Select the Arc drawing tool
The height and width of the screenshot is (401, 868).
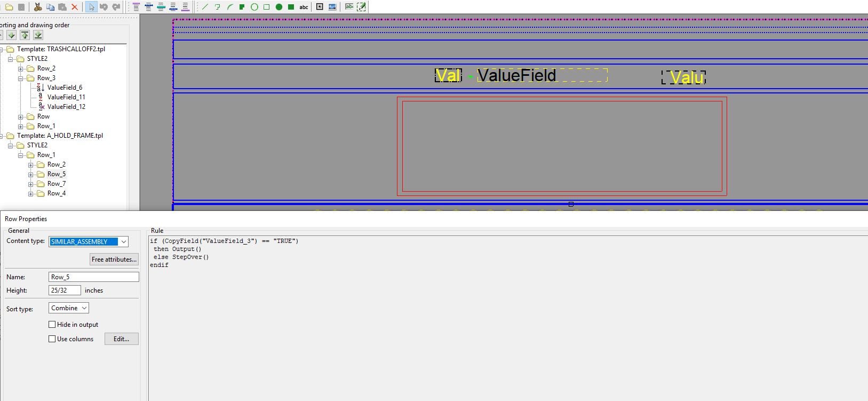(x=230, y=7)
